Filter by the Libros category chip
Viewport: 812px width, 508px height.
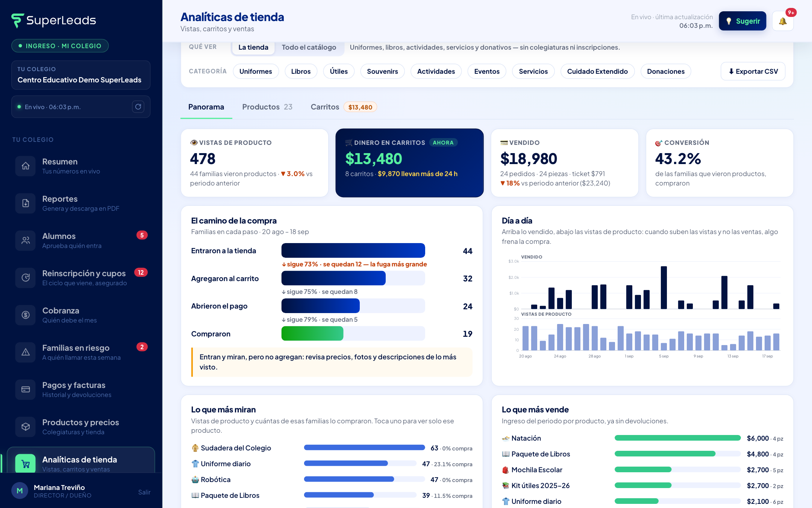click(301, 71)
